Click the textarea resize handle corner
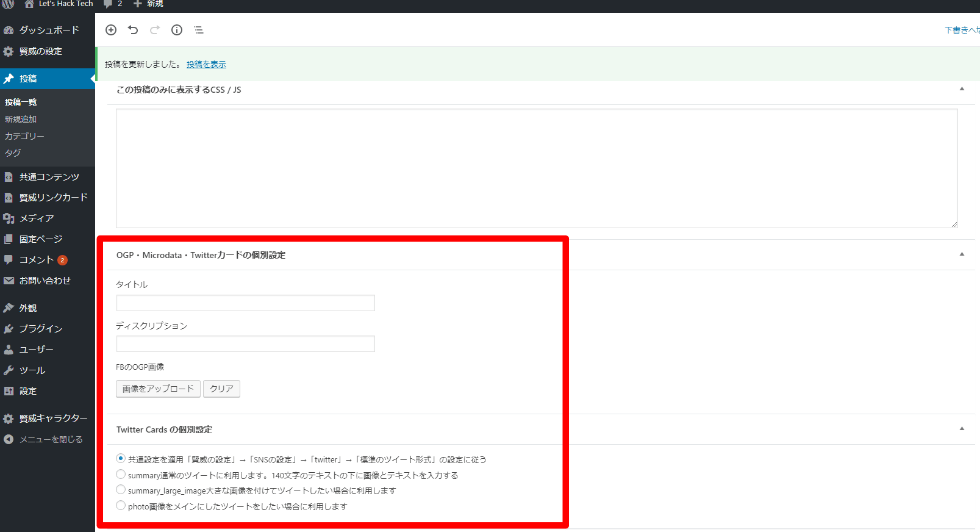The width and height of the screenshot is (980, 532). coord(954,225)
